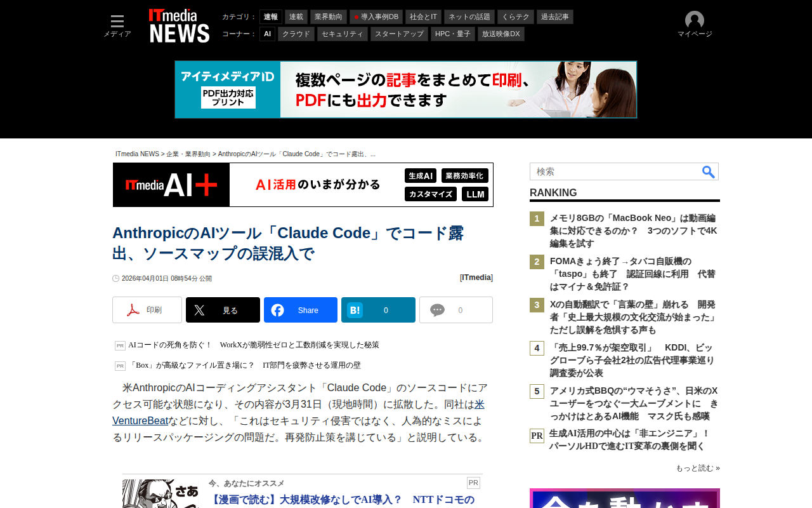Click the manga thumbnail in おススメ box
This screenshot has height=508, width=812.
(160, 494)
